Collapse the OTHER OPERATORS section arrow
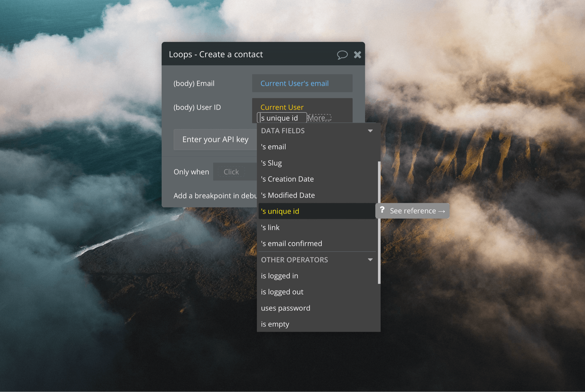 [x=370, y=260]
